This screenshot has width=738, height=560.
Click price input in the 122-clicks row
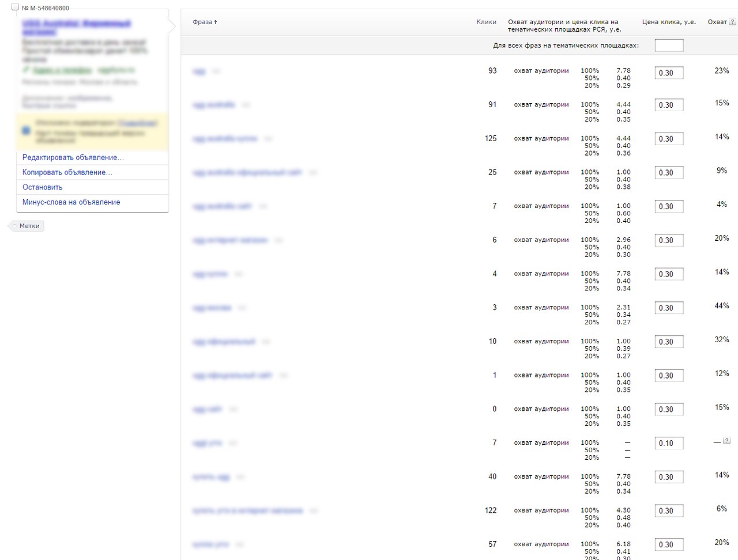click(x=669, y=511)
